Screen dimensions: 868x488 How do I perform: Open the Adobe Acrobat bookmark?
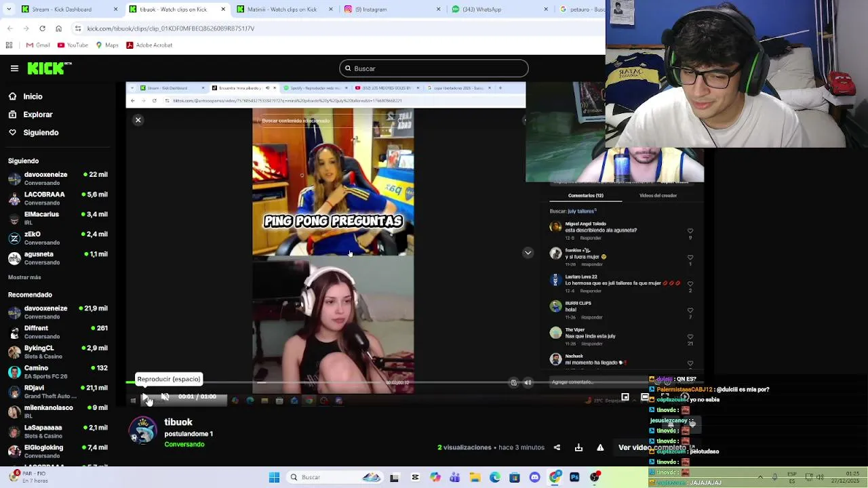(x=149, y=45)
